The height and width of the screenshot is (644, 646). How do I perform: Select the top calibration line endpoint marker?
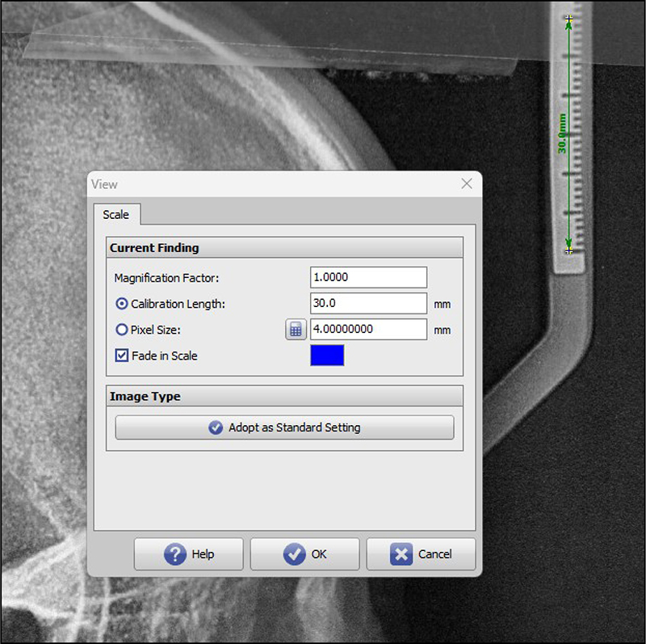569,19
